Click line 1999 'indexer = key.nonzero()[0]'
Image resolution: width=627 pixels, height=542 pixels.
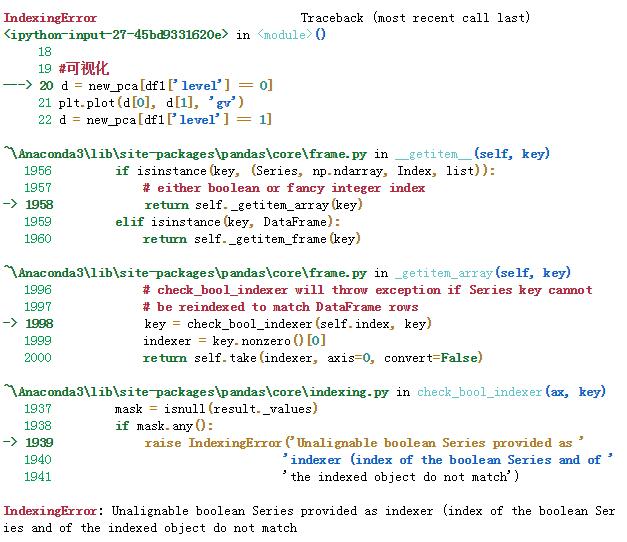click(235, 341)
